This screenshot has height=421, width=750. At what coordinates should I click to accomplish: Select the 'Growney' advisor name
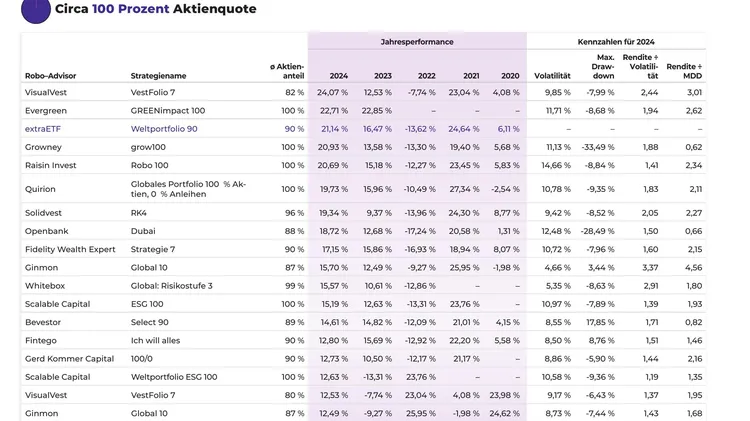(x=43, y=147)
